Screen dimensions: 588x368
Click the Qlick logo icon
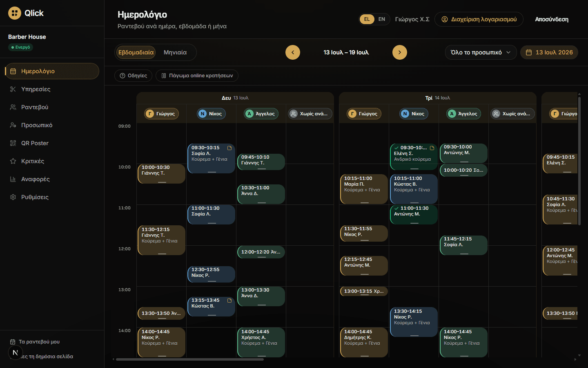coord(15,13)
